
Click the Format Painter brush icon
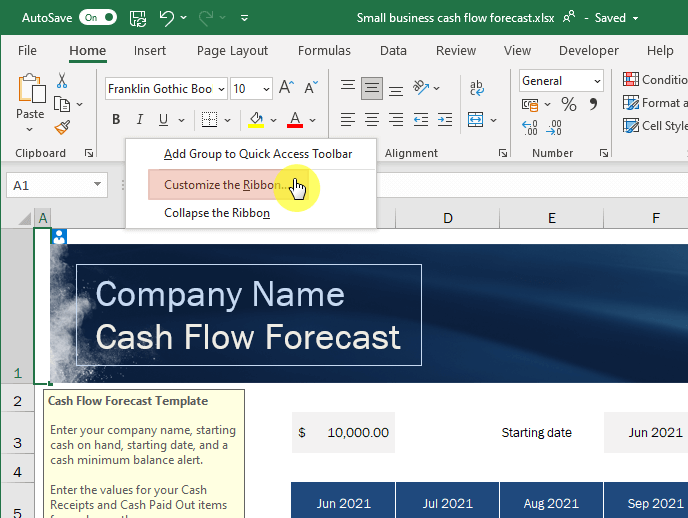coord(62,128)
